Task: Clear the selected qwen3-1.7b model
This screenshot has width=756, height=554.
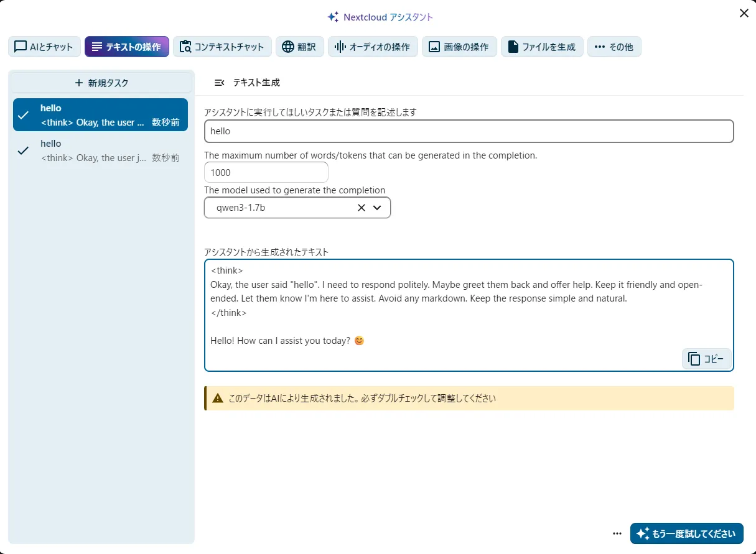Action: tap(361, 208)
